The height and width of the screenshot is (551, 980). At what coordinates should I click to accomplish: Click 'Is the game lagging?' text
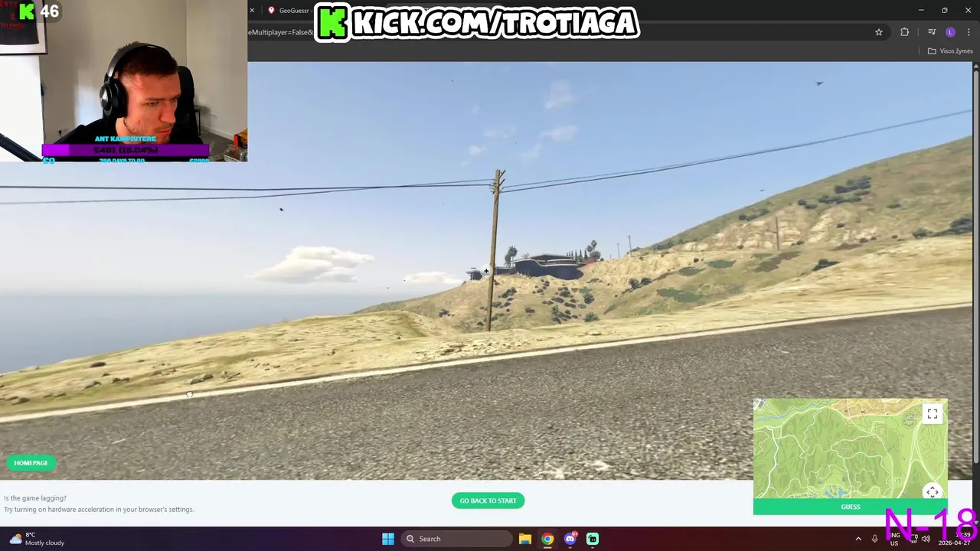[x=35, y=498]
